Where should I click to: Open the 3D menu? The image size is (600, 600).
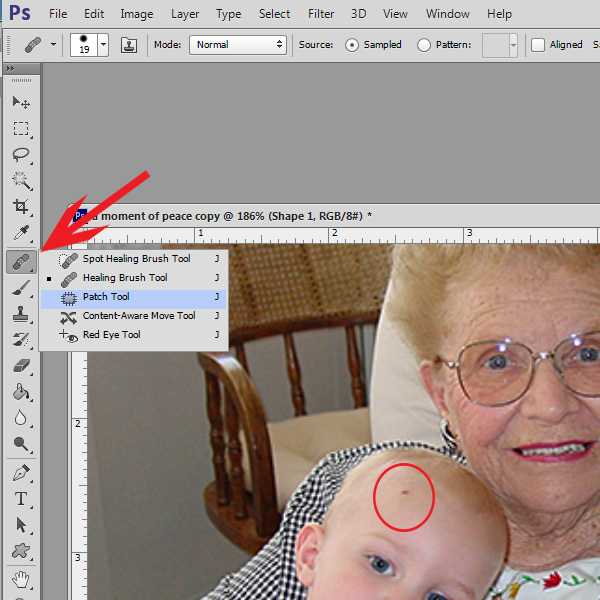click(359, 14)
